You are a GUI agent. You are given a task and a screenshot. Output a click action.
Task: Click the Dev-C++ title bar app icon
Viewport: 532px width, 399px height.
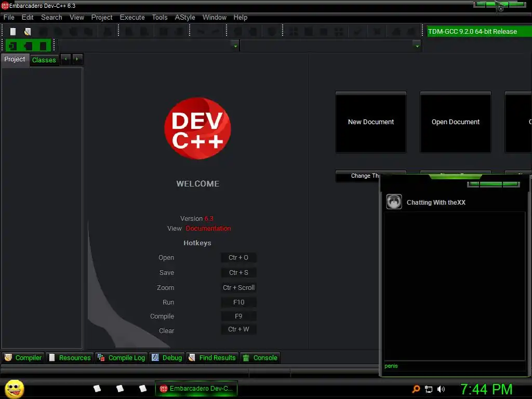click(4, 5)
